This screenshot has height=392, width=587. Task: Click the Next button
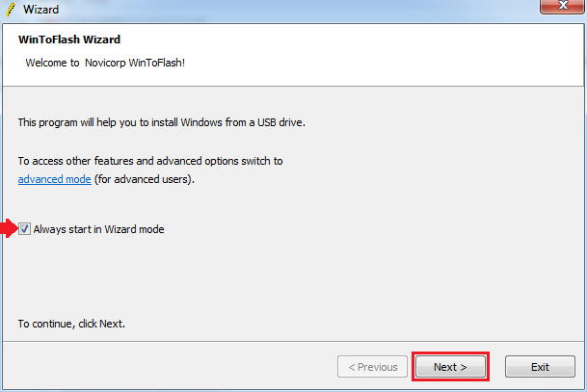coord(450,367)
